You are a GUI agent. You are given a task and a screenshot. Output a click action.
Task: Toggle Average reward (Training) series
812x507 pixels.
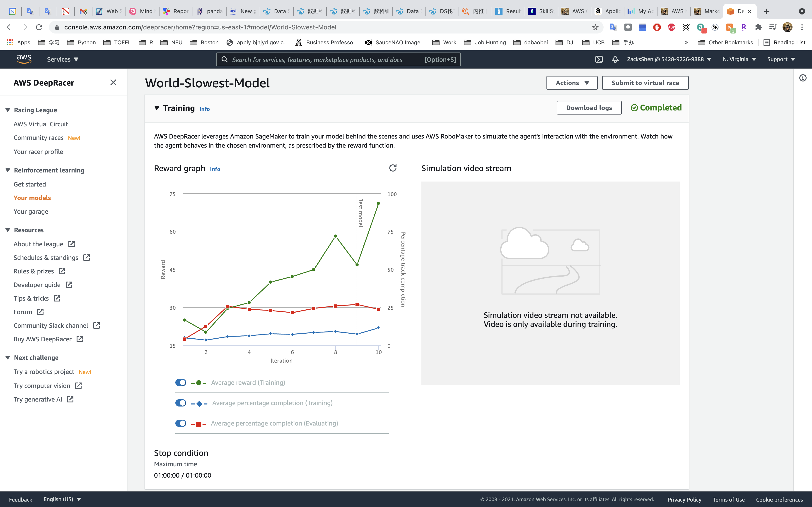(x=181, y=383)
